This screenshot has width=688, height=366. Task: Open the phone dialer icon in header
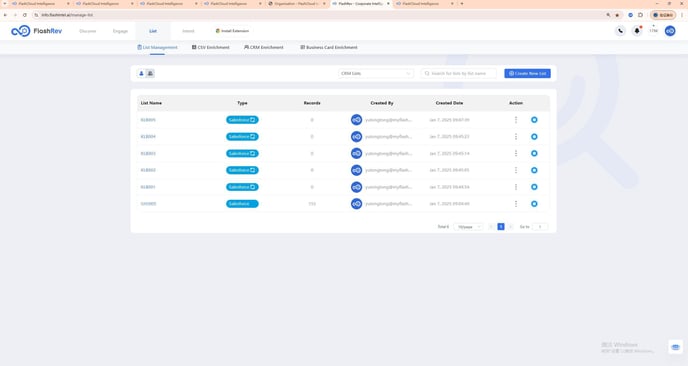[620, 31]
